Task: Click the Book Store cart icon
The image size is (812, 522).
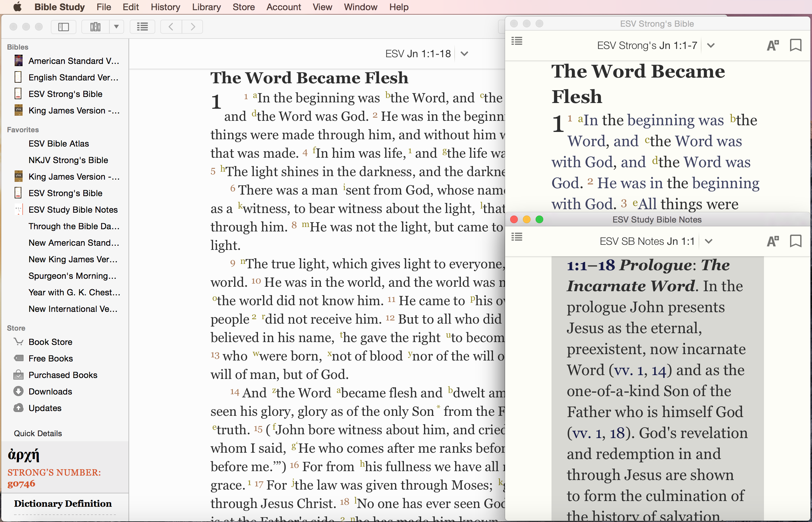Action: 18,342
